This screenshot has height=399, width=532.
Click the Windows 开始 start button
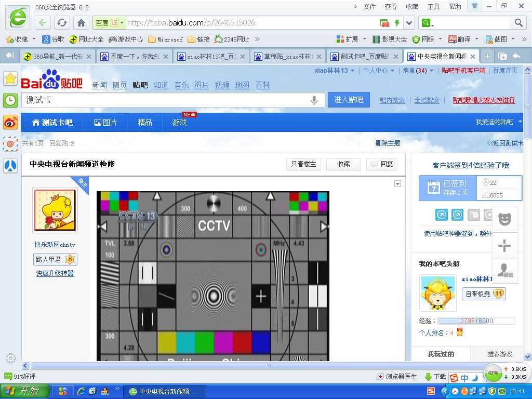(x=24, y=391)
